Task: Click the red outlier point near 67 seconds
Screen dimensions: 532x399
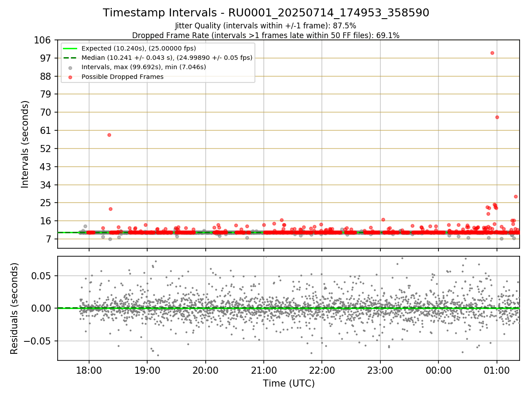Action: [x=497, y=117]
